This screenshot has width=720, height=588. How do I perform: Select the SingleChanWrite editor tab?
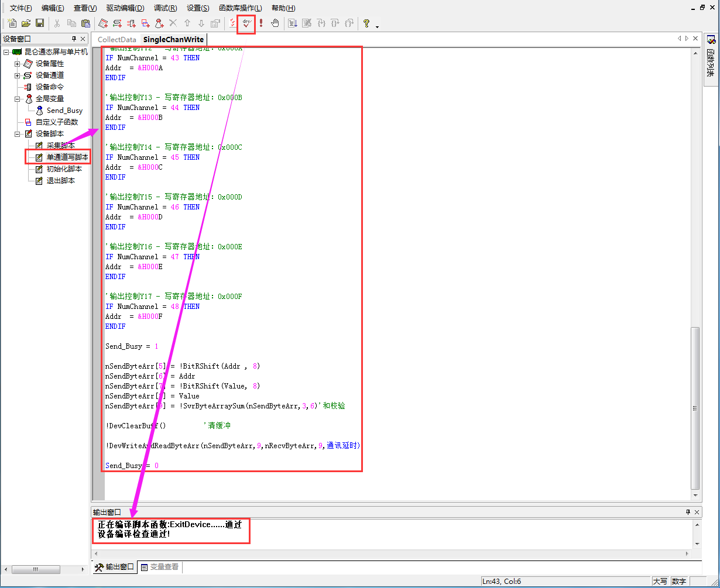click(173, 39)
